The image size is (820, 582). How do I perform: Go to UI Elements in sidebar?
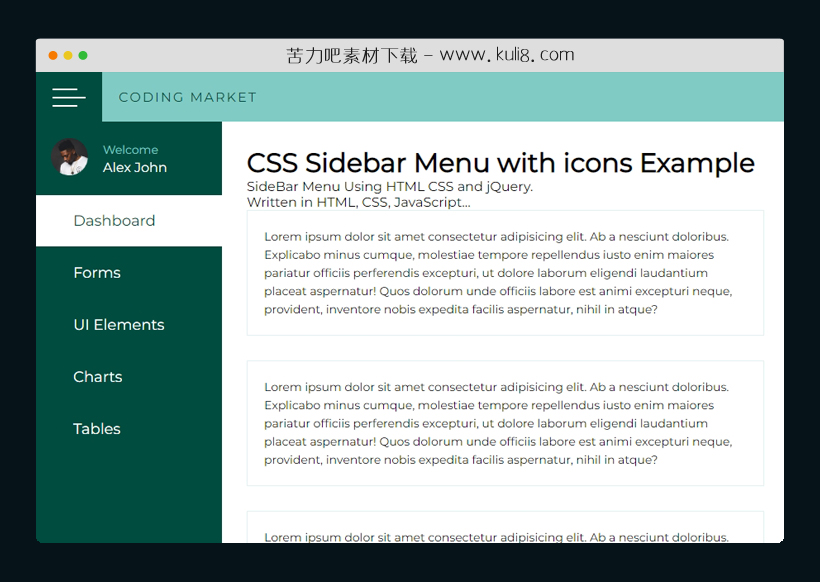coord(118,325)
